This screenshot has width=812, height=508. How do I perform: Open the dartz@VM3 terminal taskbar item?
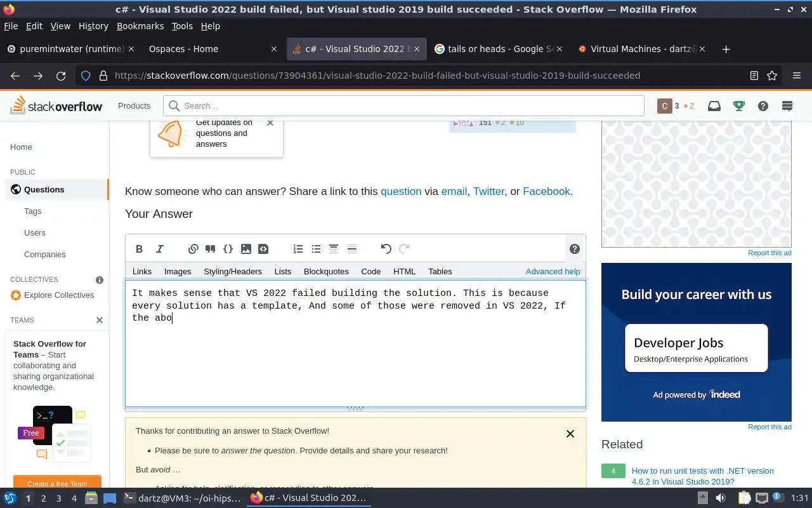pos(183,498)
